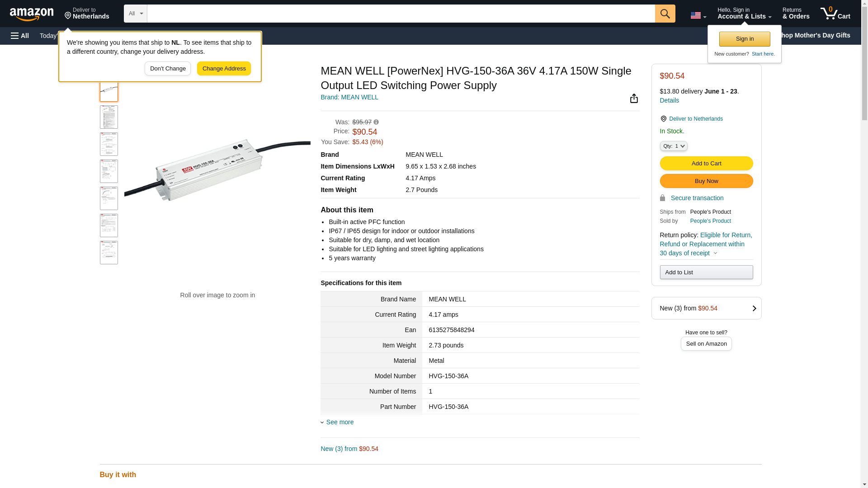Open the search category All dropdown
This screenshot has width=868, height=488.
[x=135, y=14]
